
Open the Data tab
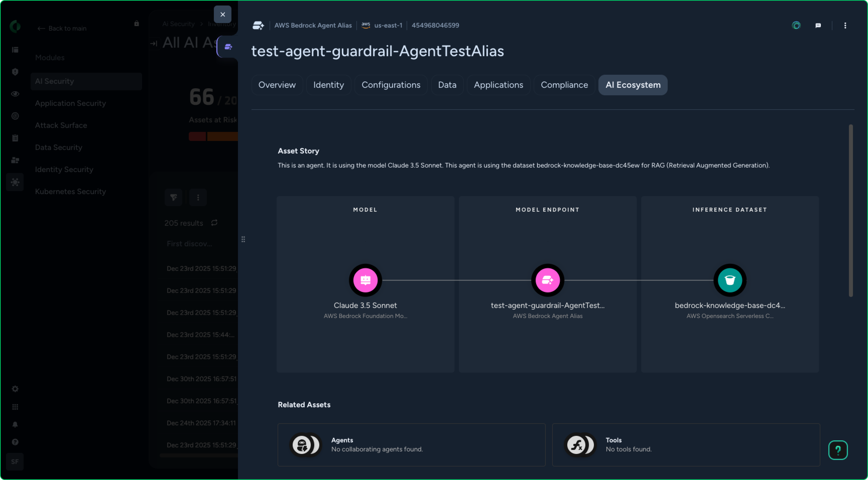pos(447,85)
